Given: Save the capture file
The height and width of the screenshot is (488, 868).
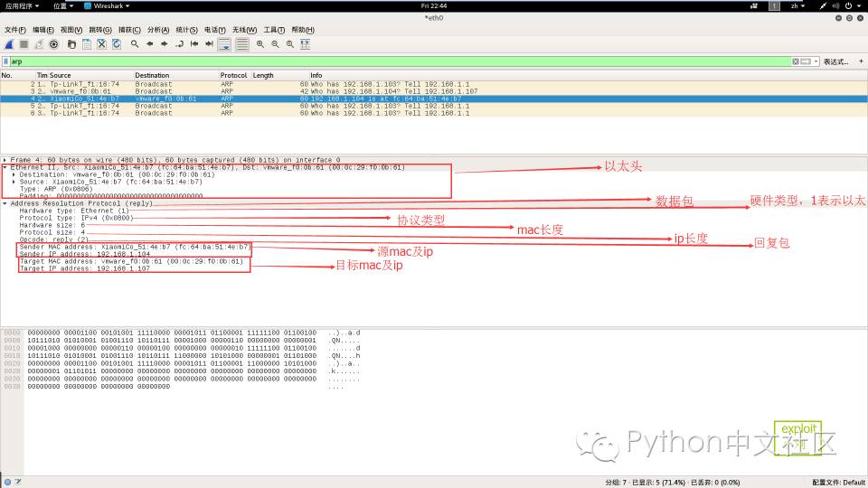Looking at the screenshot, I should 87,44.
